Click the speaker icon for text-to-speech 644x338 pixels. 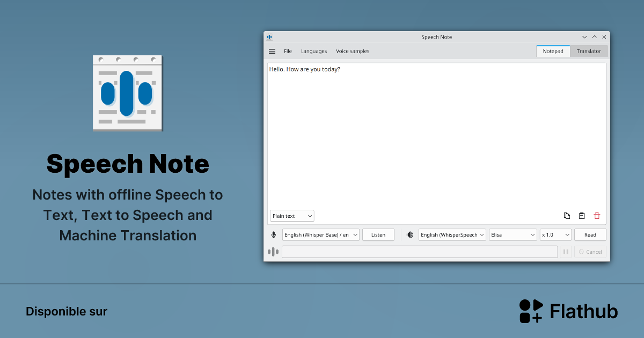click(409, 234)
